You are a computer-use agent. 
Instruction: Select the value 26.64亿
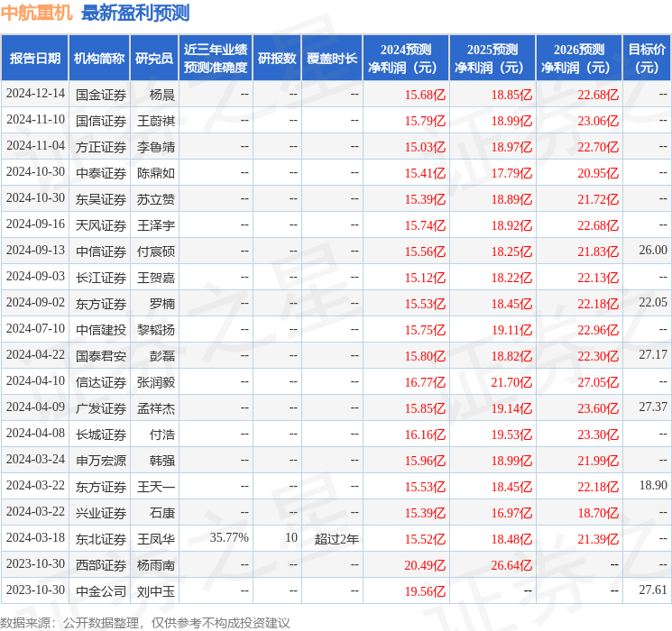[x=511, y=565]
